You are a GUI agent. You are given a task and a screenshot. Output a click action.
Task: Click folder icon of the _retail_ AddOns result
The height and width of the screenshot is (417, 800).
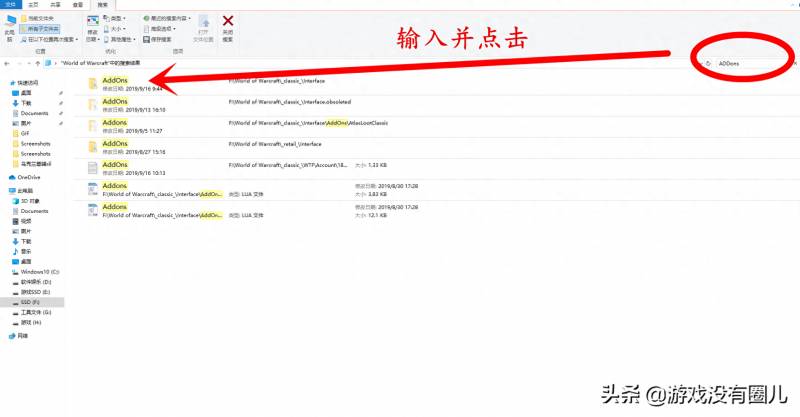(92, 147)
